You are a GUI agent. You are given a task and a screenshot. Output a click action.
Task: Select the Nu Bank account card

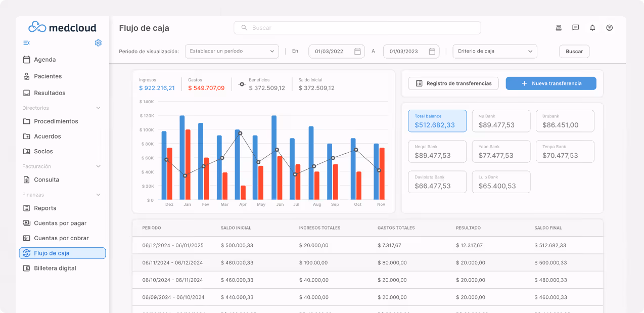501,121
